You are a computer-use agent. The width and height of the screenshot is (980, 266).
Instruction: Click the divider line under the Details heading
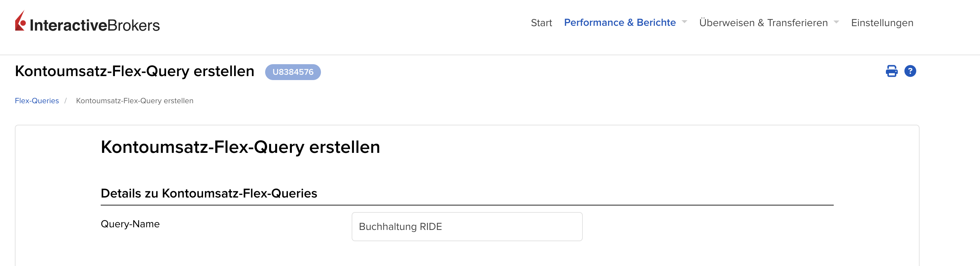click(x=467, y=205)
